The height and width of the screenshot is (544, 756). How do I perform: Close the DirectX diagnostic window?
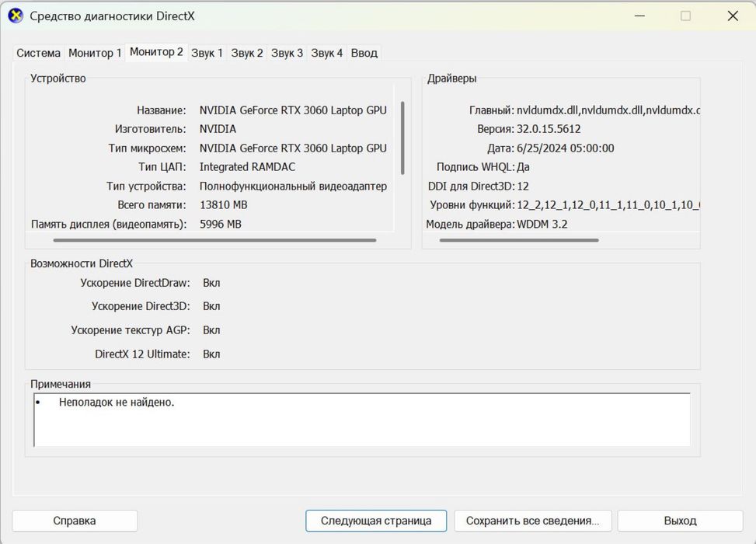[x=733, y=16]
